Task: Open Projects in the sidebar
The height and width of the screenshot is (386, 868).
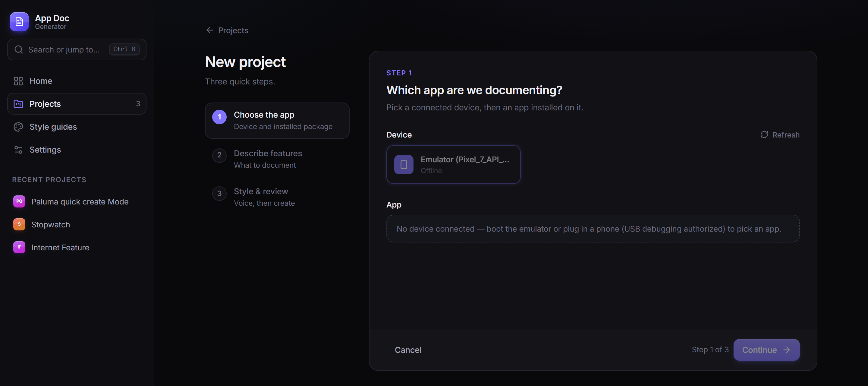Action: click(77, 104)
